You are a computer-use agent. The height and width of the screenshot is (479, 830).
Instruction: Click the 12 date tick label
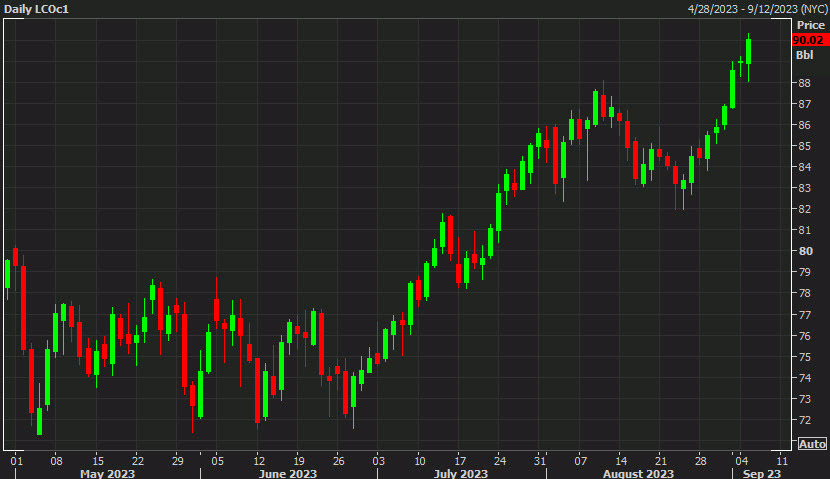[x=258, y=461]
